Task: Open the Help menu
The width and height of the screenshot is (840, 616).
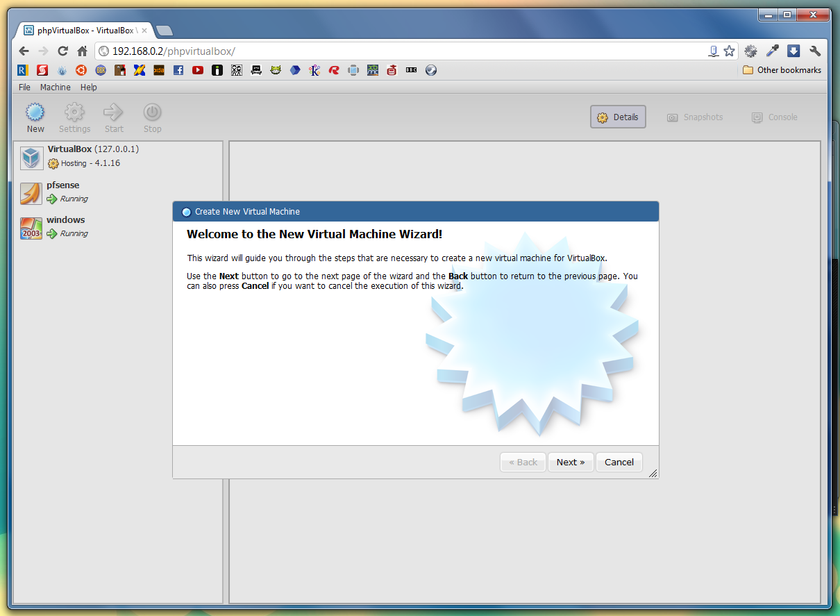Action: click(x=88, y=88)
